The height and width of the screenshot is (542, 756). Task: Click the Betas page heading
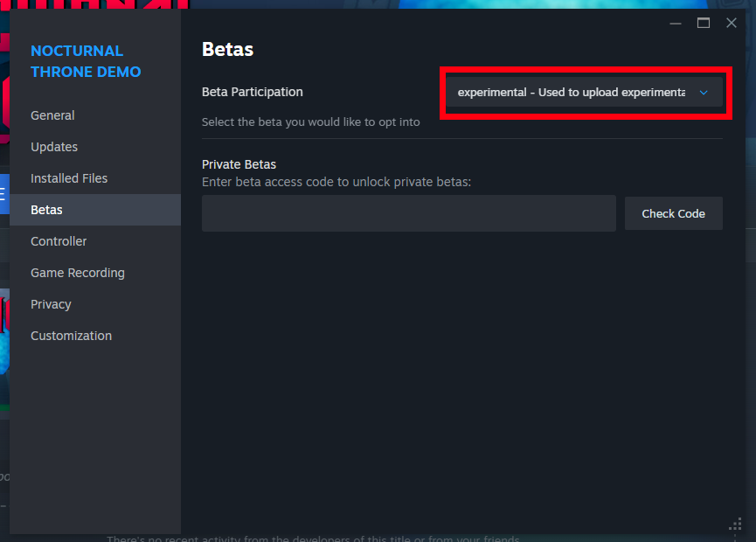[x=227, y=49]
